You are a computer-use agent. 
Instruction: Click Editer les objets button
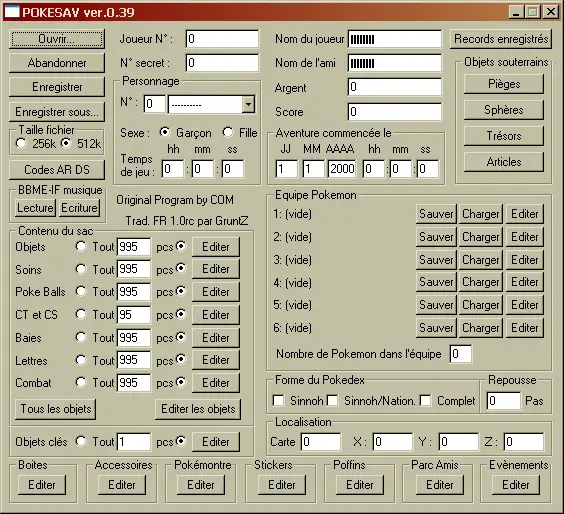[198, 409]
